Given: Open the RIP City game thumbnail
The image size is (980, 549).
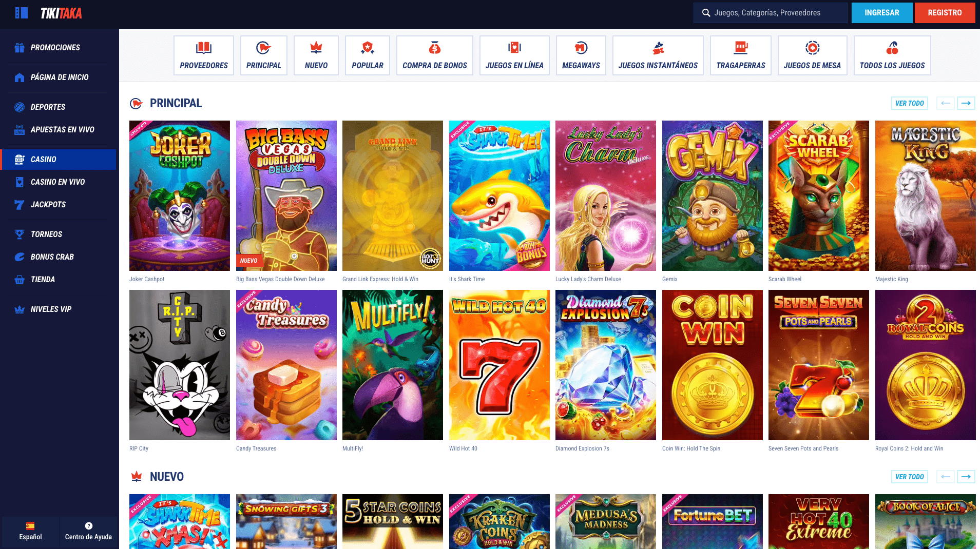Looking at the screenshot, I should [x=180, y=365].
